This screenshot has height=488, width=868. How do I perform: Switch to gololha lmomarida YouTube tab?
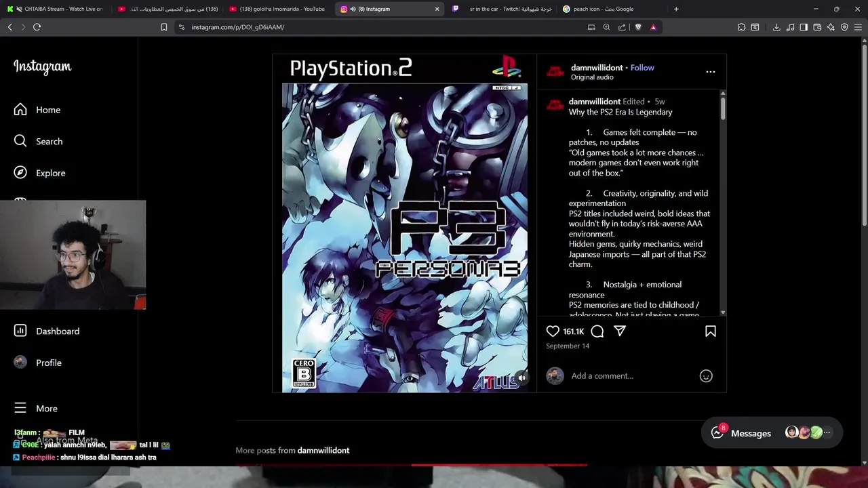click(279, 9)
